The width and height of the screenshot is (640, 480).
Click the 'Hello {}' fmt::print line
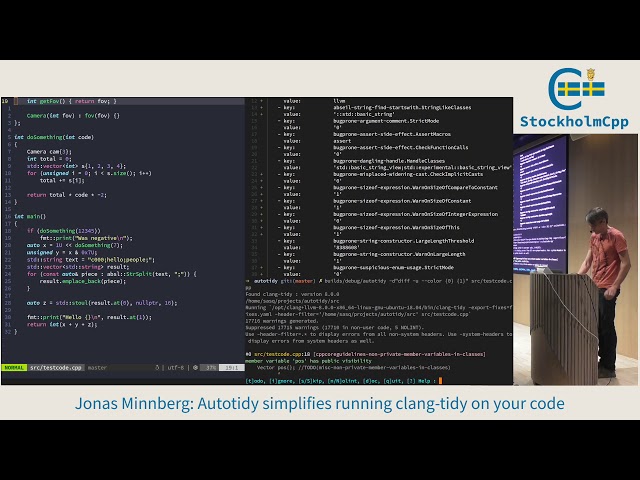(x=89, y=317)
